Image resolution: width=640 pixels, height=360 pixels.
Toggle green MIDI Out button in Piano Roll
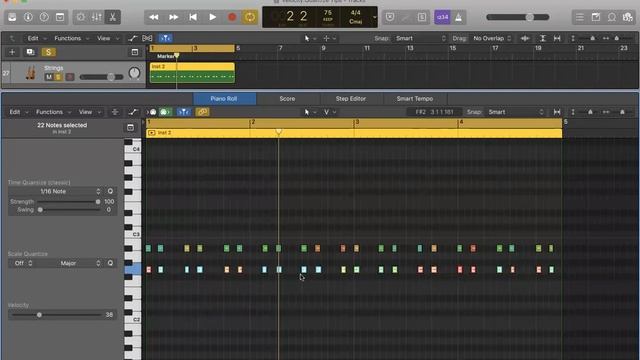click(164, 112)
